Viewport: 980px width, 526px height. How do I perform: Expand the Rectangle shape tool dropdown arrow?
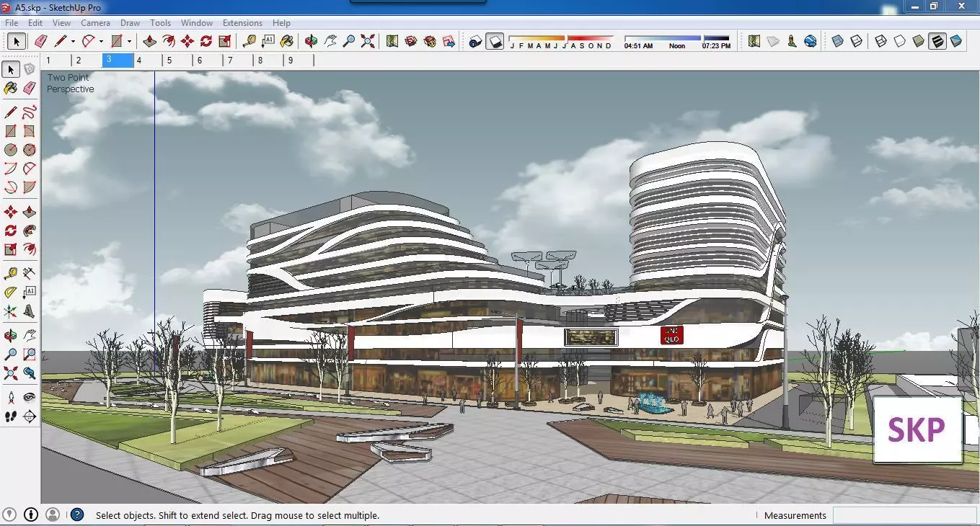tap(129, 42)
